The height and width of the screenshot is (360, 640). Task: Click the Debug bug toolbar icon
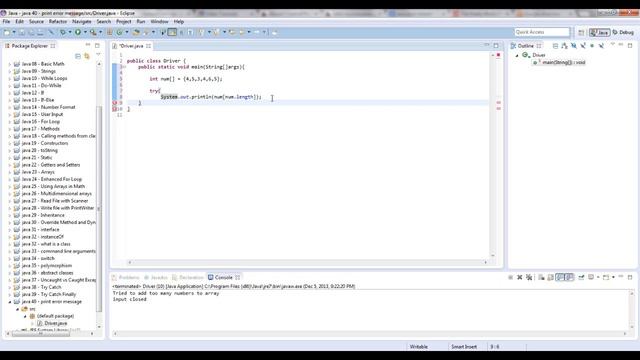tap(62, 32)
